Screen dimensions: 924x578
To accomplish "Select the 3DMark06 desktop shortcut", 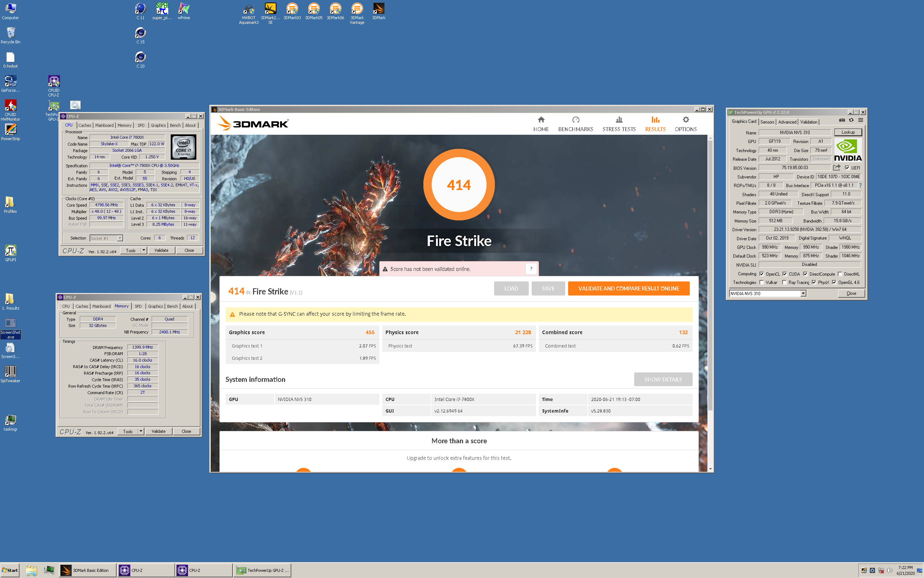I will (x=335, y=12).
